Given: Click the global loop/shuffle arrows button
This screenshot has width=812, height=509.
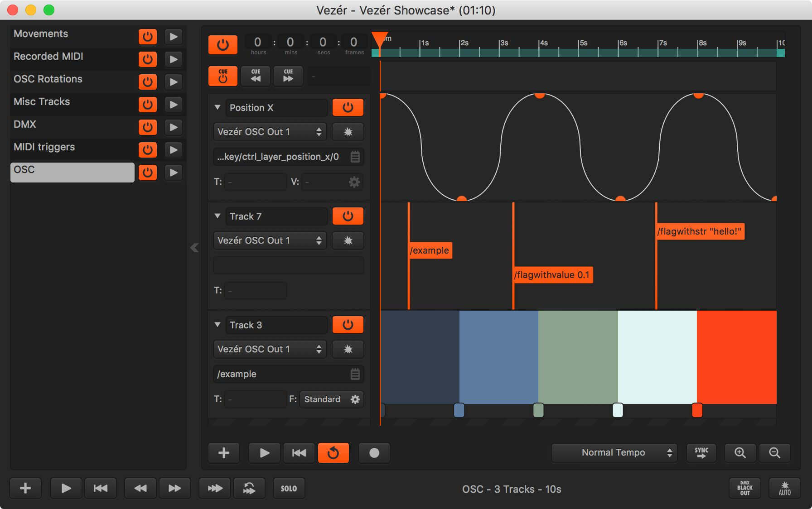Looking at the screenshot, I should point(249,488).
